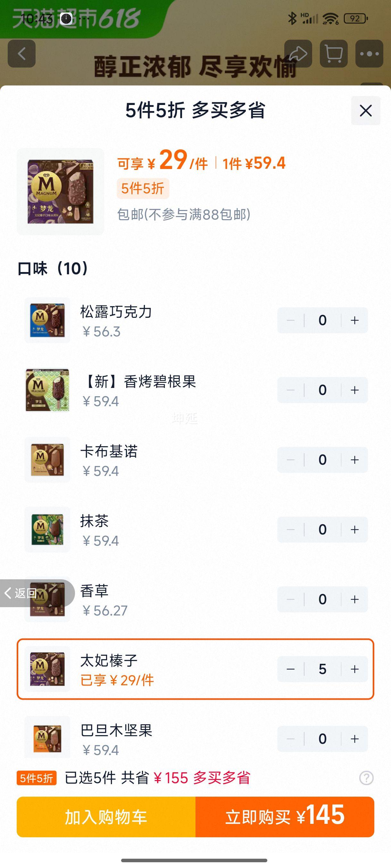
Task: Add one 抹茶 using plus icon
Action: click(x=354, y=529)
